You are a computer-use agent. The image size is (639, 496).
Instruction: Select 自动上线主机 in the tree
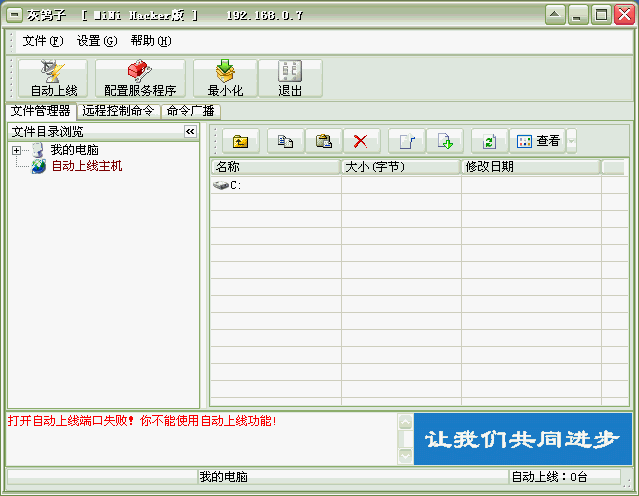pyautogui.click(x=86, y=166)
